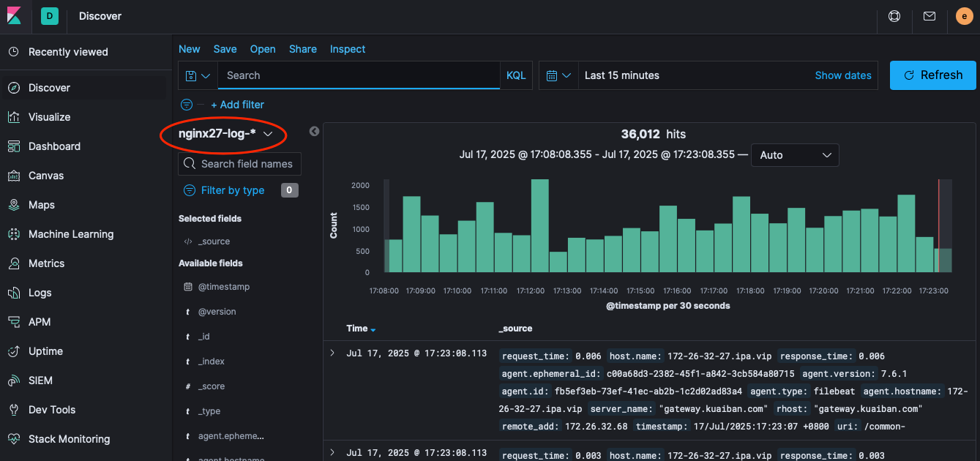Open the Auto interval dropdown
Image resolution: width=980 pixels, height=461 pixels.
point(795,155)
